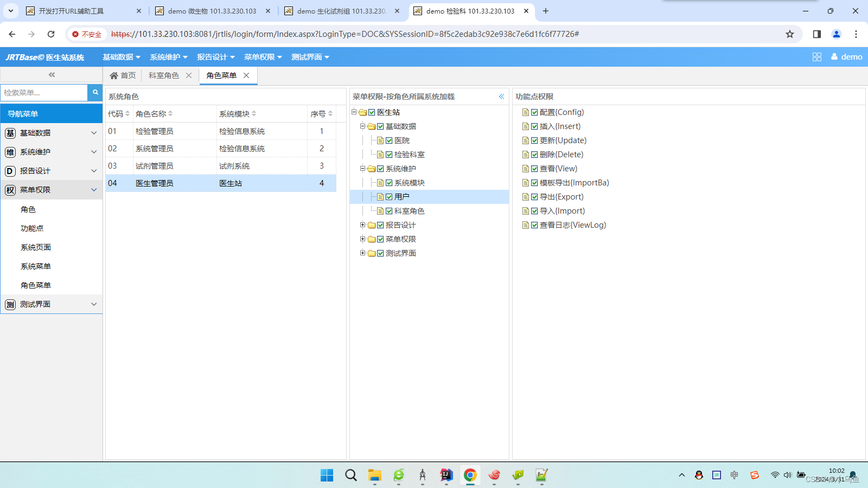Screen dimensions: 868x488
Task: Click the folder icon of 医生站 node
Action: (x=363, y=112)
